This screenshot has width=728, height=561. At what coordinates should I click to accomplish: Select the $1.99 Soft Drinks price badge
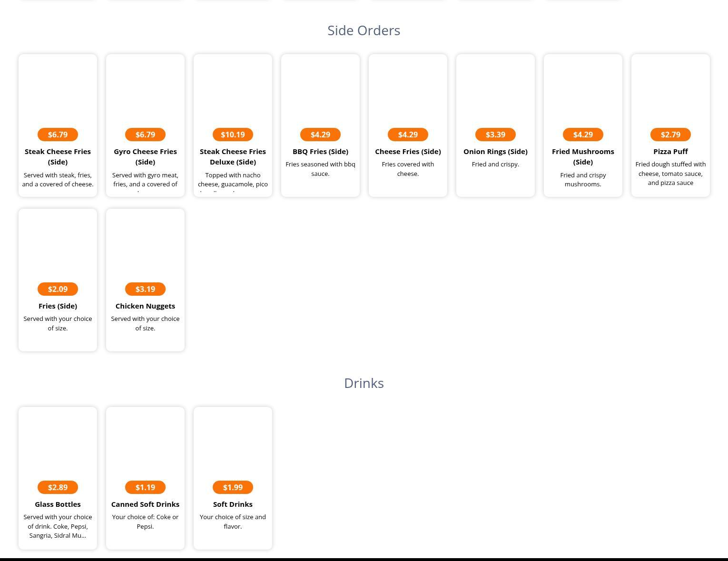[233, 487]
